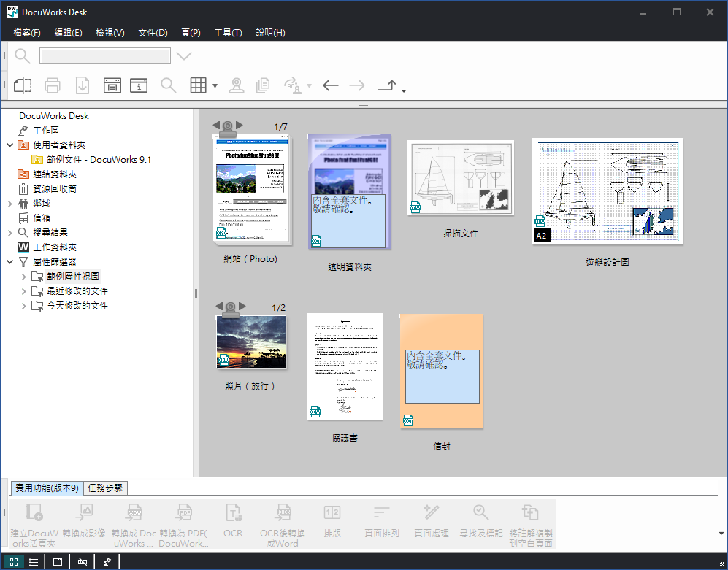This screenshot has width=728, height=570.
Task: Click the properties window toolbar icon
Action: [x=112, y=85]
